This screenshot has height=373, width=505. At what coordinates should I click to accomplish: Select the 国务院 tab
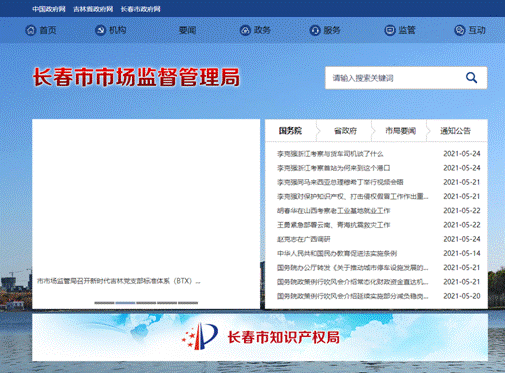pyautogui.click(x=290, y=131)
